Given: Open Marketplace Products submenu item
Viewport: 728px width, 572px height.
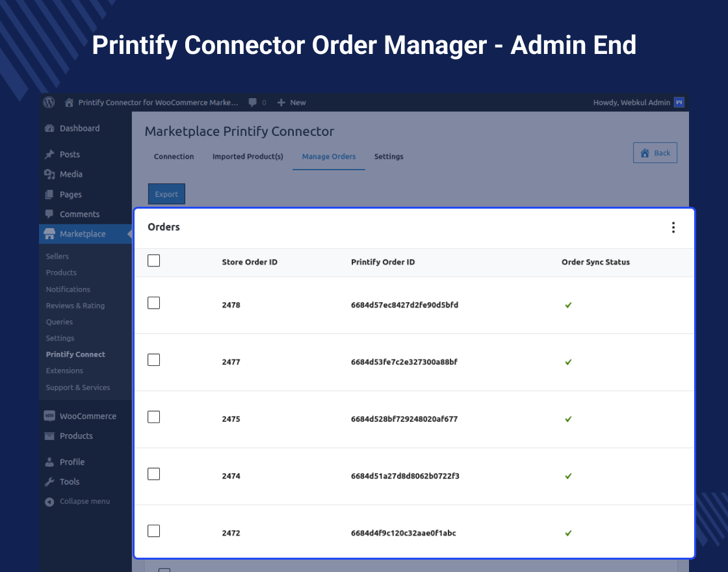Looking at the screenshot, I should (x=61, y=272).
